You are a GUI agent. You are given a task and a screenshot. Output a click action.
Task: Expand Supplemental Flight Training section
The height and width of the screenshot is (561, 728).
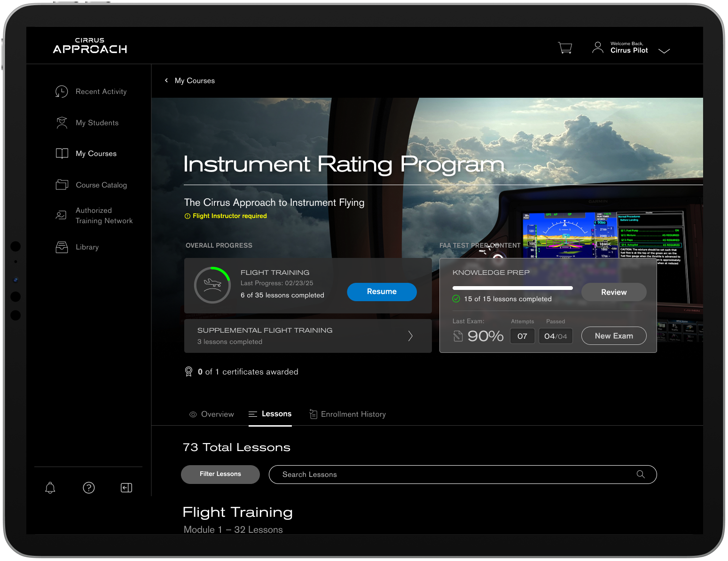click(410, 335)
